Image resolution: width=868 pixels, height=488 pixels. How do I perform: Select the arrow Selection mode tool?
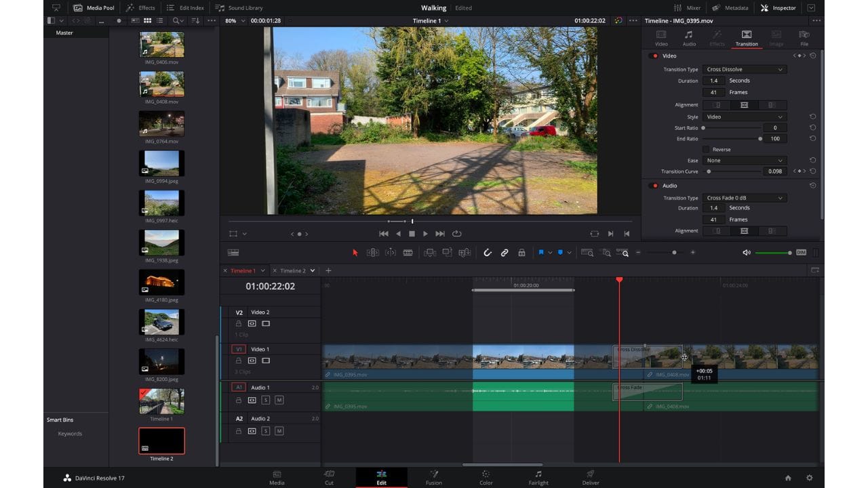(355, 253)
